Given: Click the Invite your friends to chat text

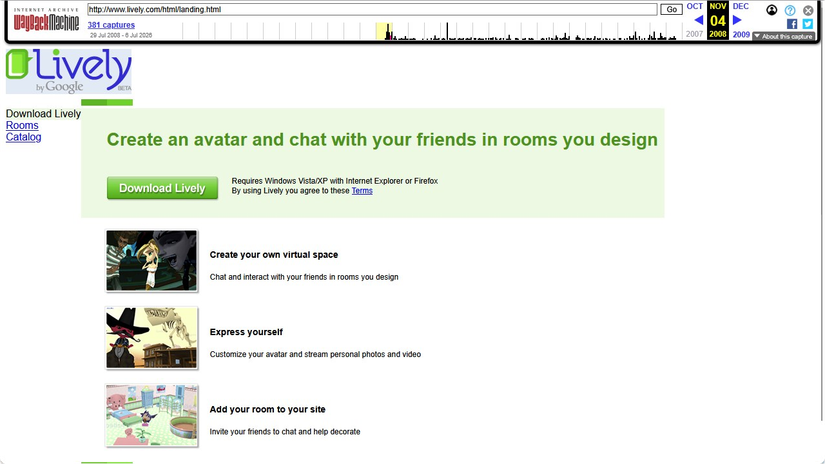Looking at the screenshot, I should point(285,432).
